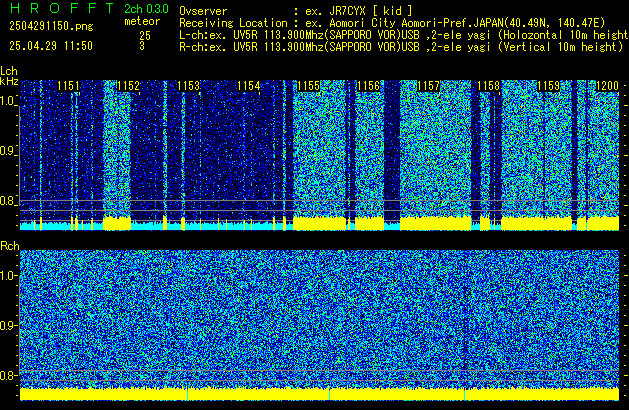Click the 1151 time marker label
The width and height of the screenshot is (629, 410).
click(x=68, y=86)
